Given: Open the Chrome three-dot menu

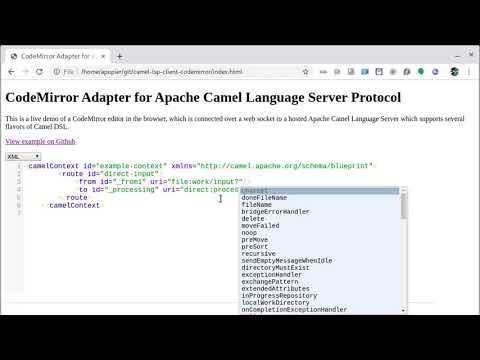Looking at the screenshot, I should pyautogui.click(x=469, y=72).
